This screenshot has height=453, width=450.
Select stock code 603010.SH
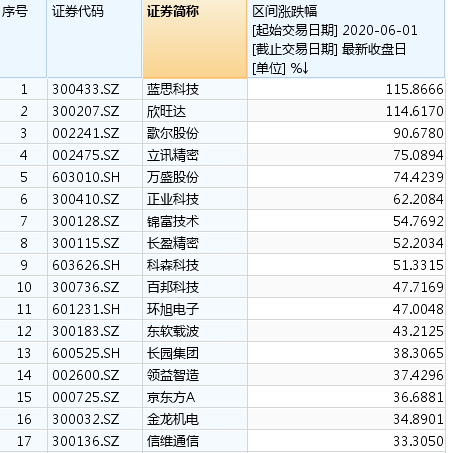coord(86,177)
